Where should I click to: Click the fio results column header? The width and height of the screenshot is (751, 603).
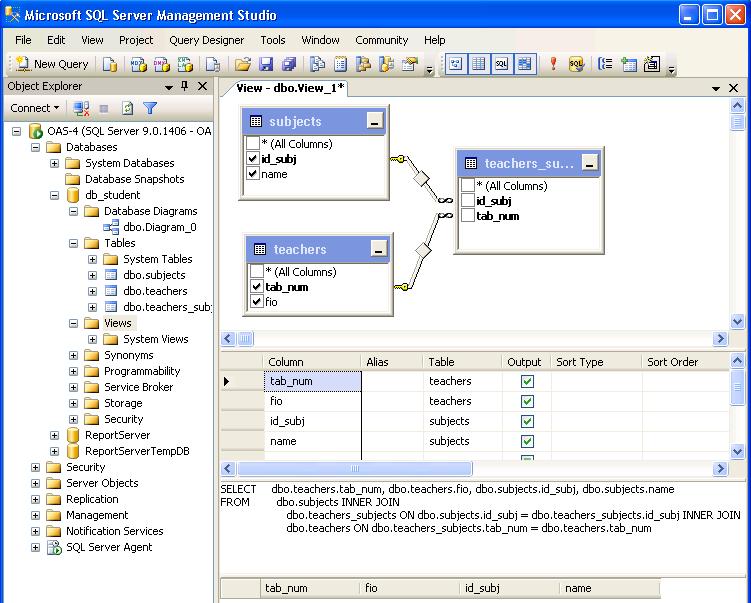(409, 588)
